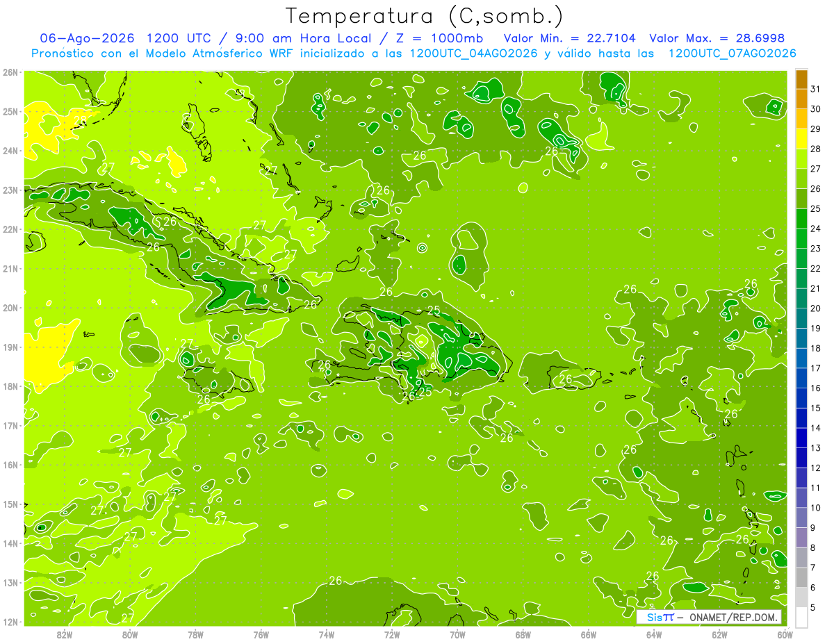Click latitude label "18N"
The image size is (834, 644).
[10, 386]
